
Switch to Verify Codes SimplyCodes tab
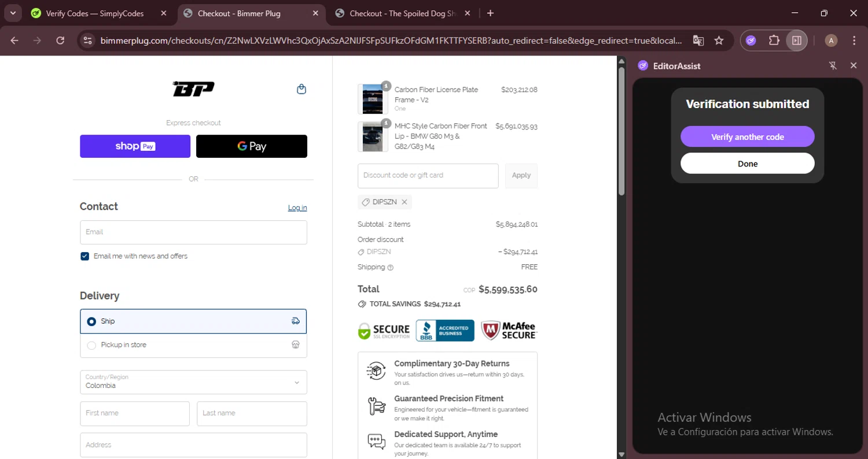click(x=98, y=13)
